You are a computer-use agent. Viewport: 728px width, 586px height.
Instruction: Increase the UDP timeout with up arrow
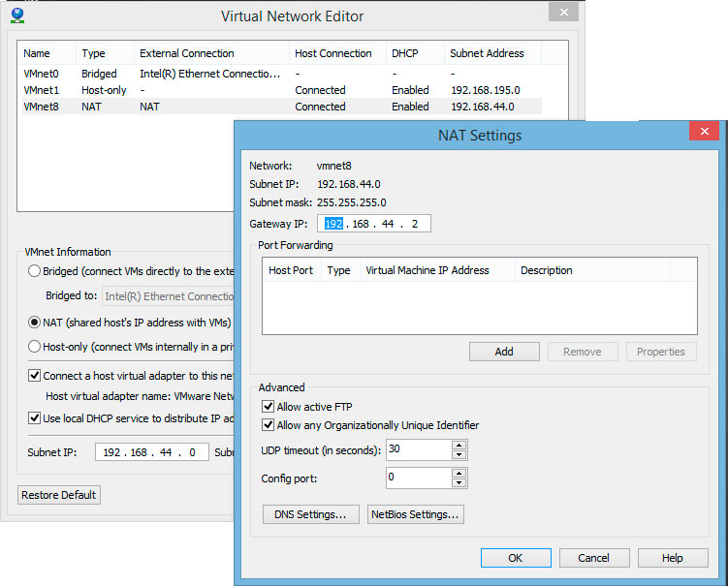point(459,445)
